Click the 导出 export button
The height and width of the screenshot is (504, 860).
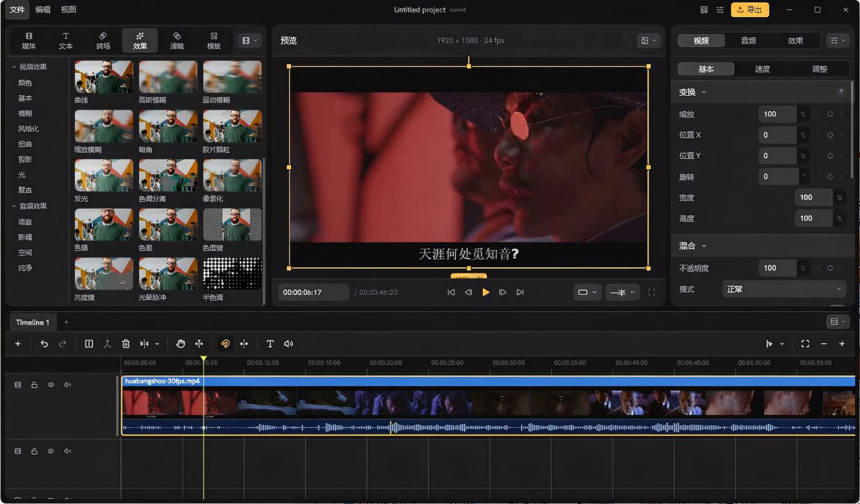tap(750, 10)
